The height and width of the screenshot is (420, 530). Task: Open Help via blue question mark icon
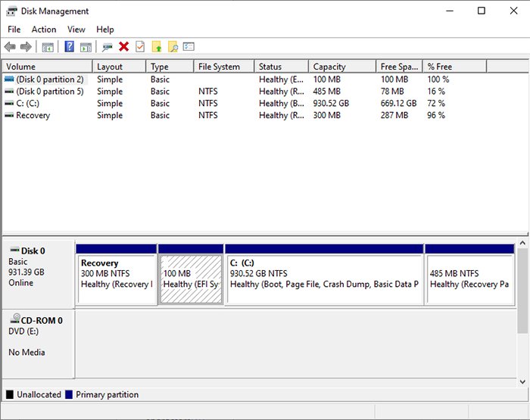click(x=69, y=47)
